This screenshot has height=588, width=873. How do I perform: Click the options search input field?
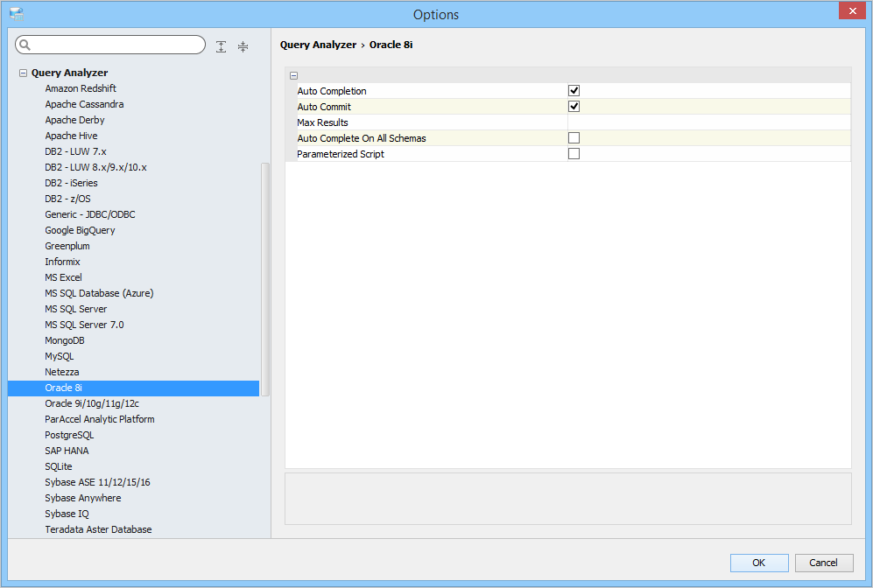tap(110, 45)
